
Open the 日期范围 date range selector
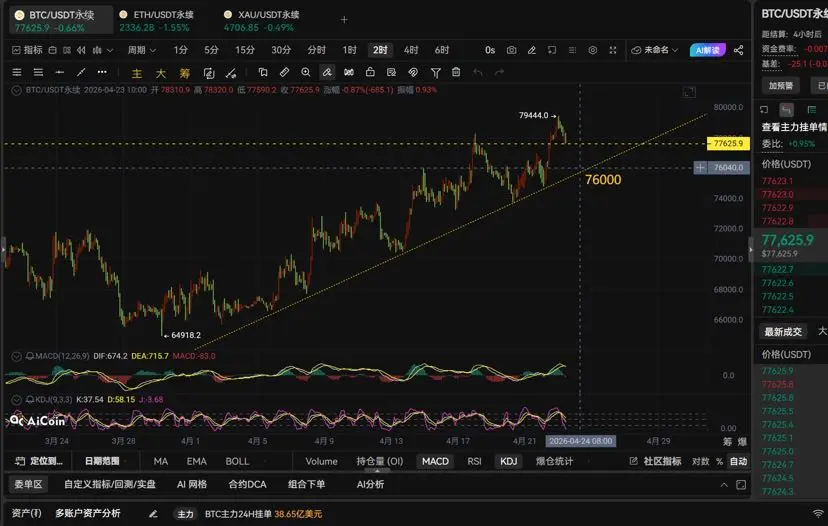point(102,462)
